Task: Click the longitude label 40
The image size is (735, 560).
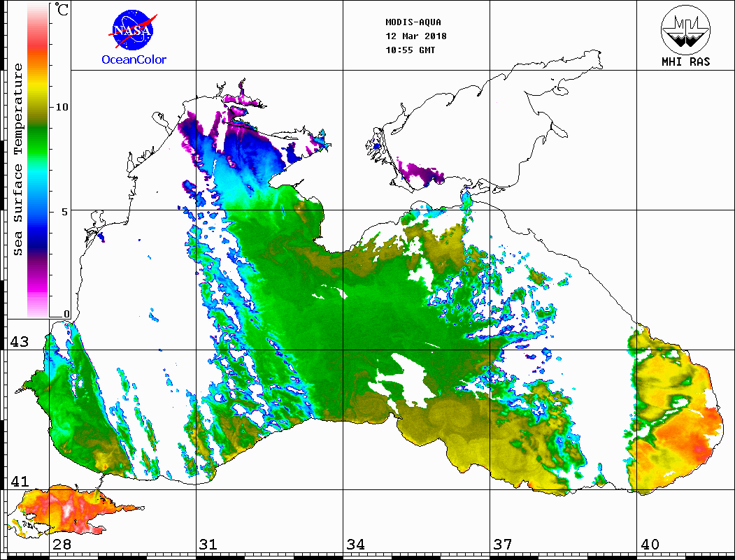Action: pos(650,545)
